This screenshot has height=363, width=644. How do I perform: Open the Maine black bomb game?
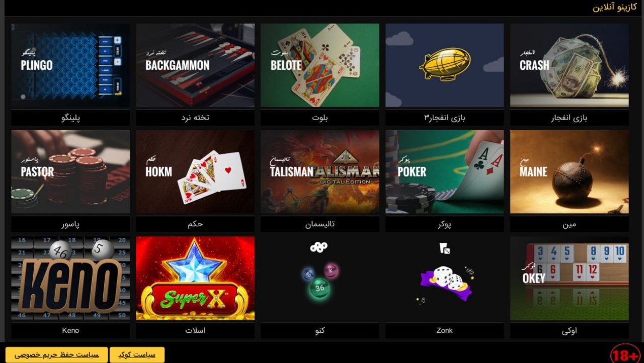[570, 172]
